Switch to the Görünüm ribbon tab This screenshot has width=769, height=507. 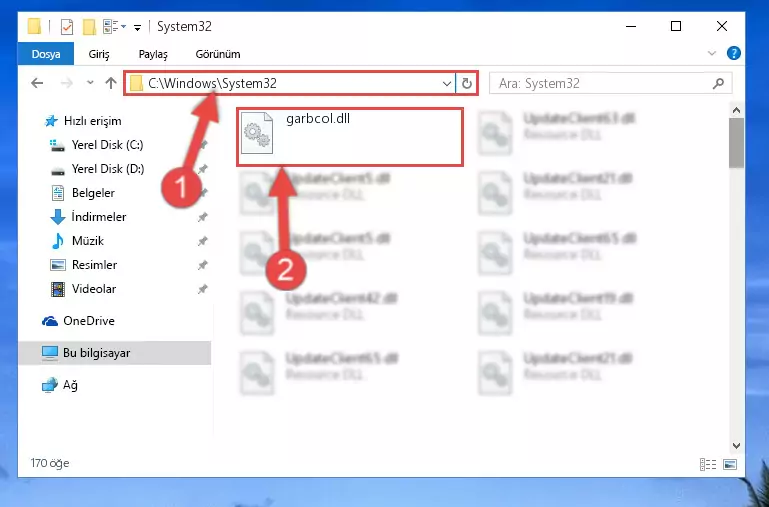click(218, 54)
